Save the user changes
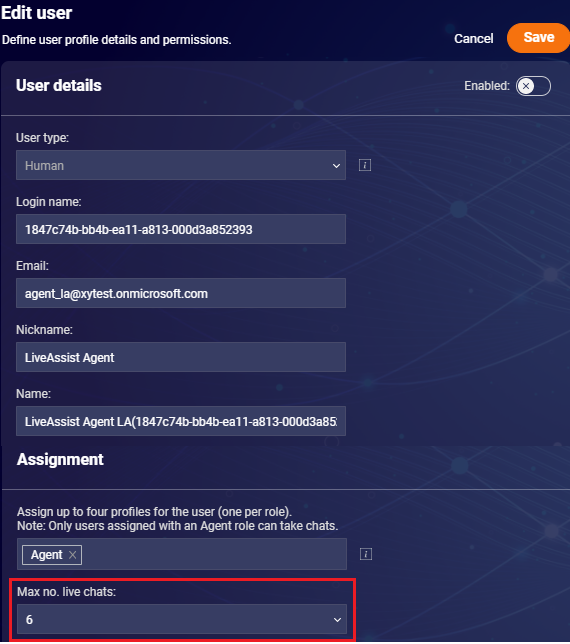 (538, 38)
